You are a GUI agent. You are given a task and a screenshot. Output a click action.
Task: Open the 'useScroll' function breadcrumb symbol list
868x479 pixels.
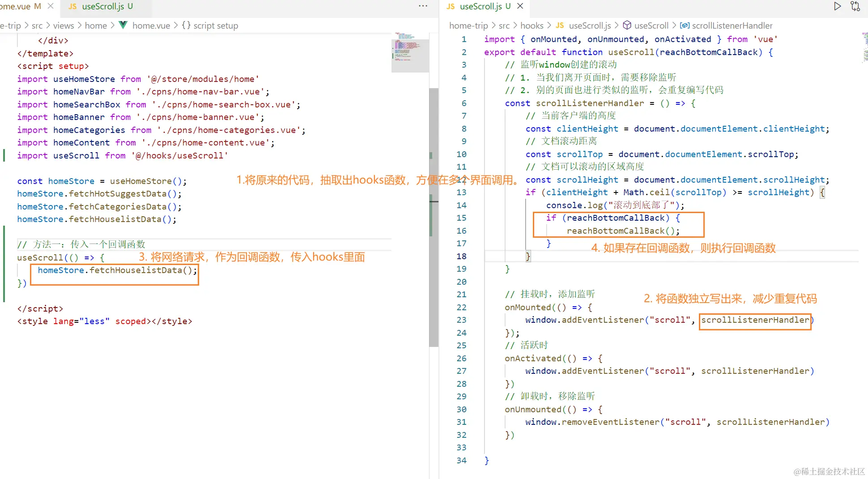tap(651, 26)
